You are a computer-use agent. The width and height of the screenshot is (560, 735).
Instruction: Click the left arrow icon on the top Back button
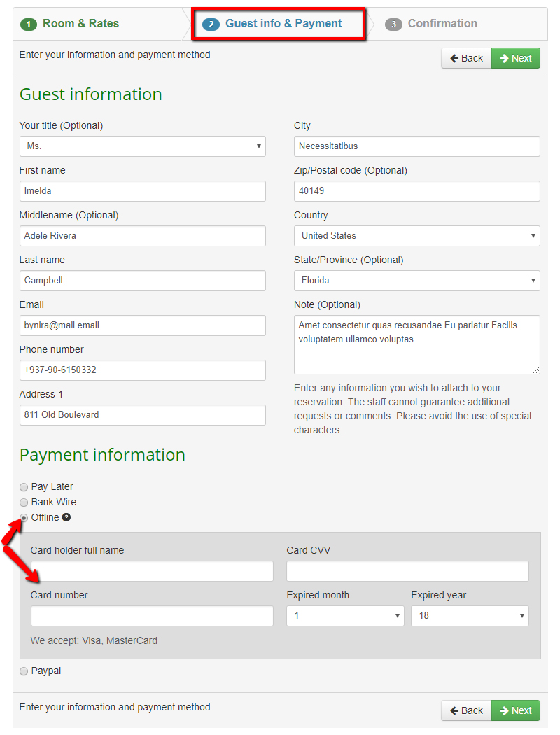455,58
